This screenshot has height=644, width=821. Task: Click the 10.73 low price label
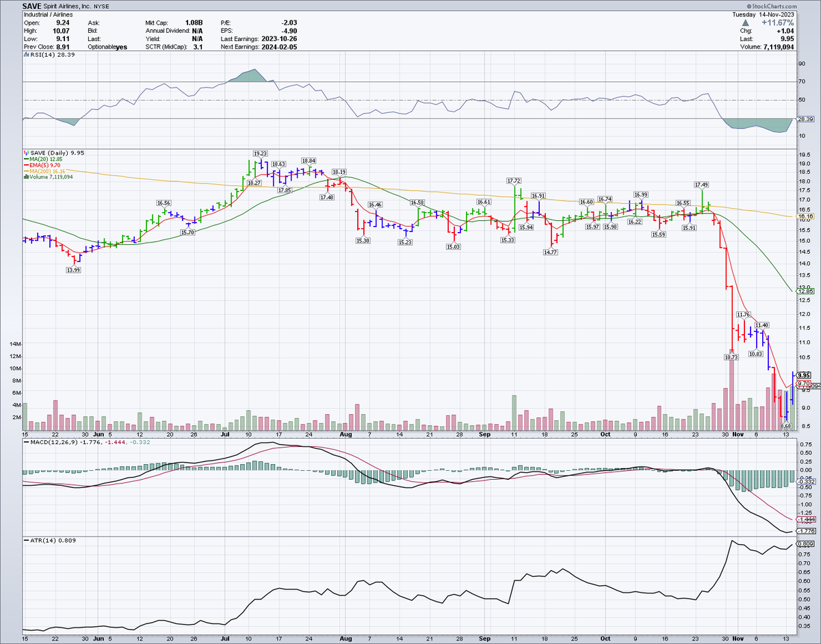(x=731, y=357)
